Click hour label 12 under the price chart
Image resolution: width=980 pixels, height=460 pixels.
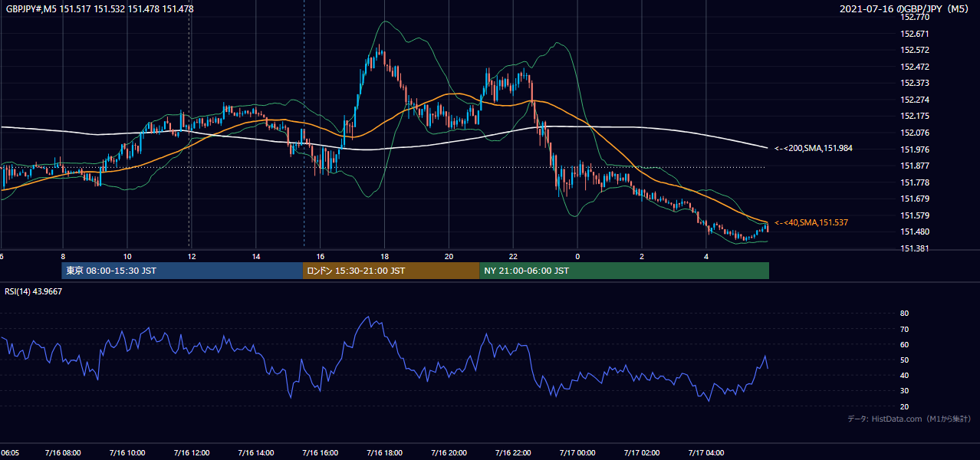point(192,256)
